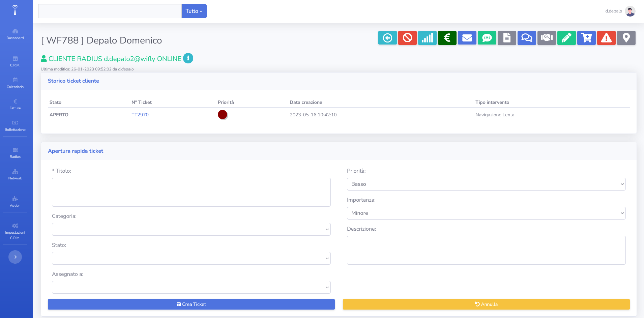This screenshot has width=644, height=318.
Task: Focus the top search input field
Action: click(110, 11)
